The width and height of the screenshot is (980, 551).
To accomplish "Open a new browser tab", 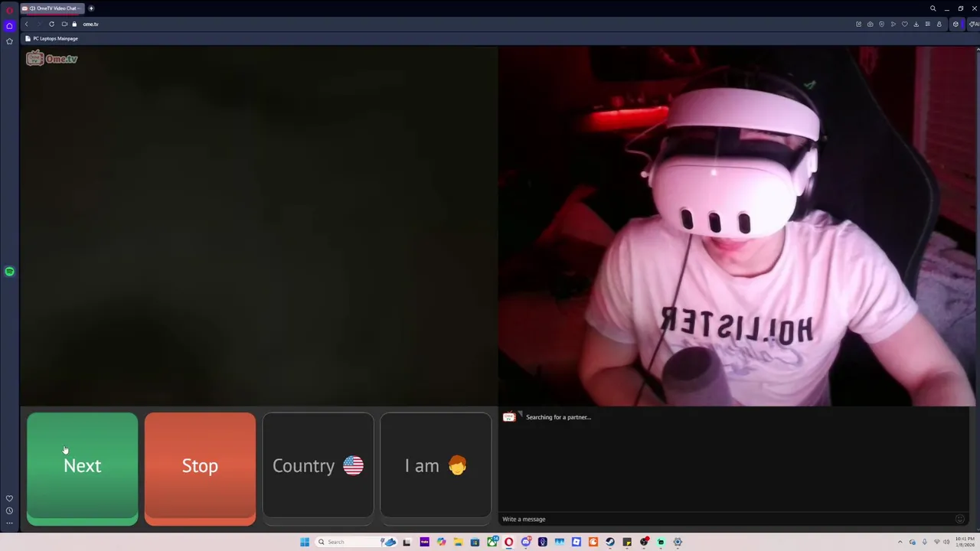I will (91, 8).
